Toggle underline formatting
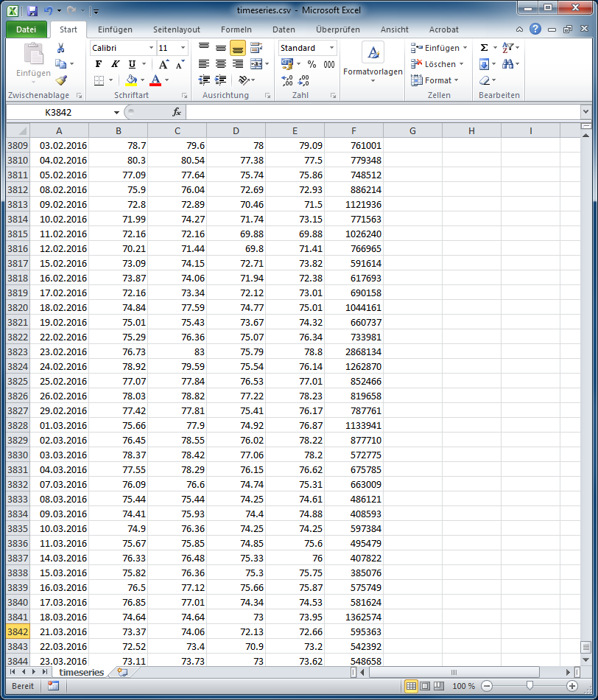 click(132, 64)
